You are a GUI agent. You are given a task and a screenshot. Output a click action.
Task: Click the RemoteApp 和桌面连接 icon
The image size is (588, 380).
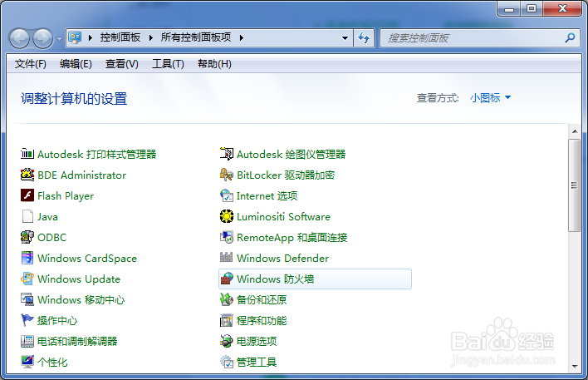tap(226, 237)
